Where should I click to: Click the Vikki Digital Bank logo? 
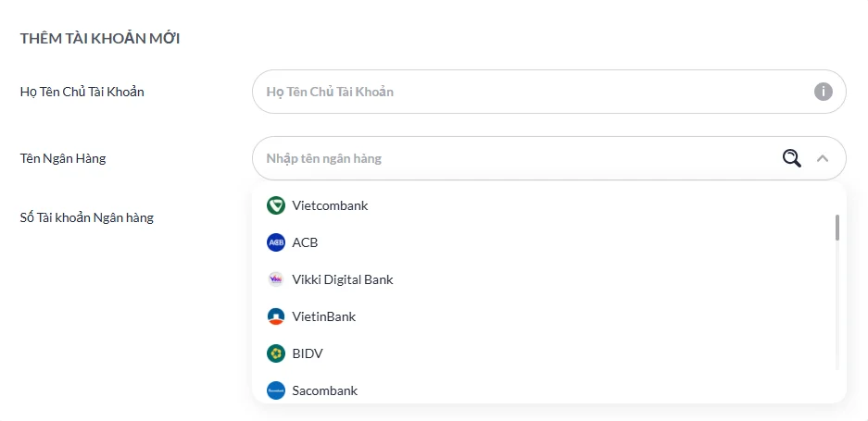pos(275,279)
